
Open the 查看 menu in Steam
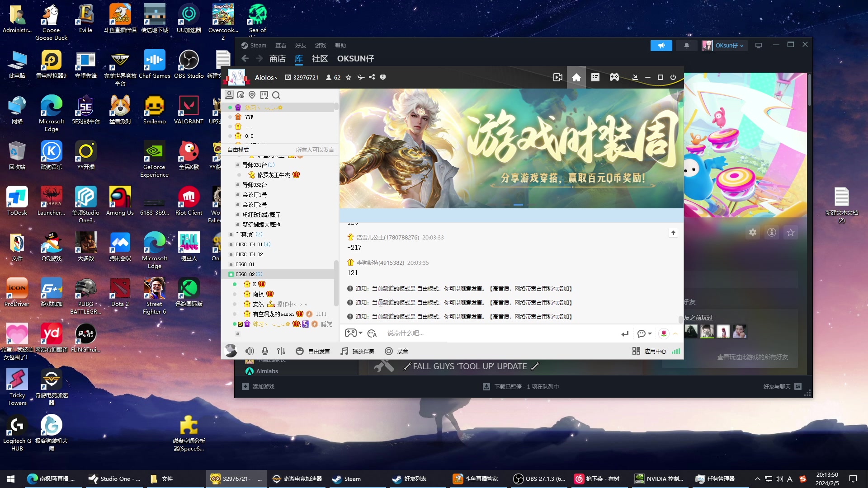click(281, 46)
